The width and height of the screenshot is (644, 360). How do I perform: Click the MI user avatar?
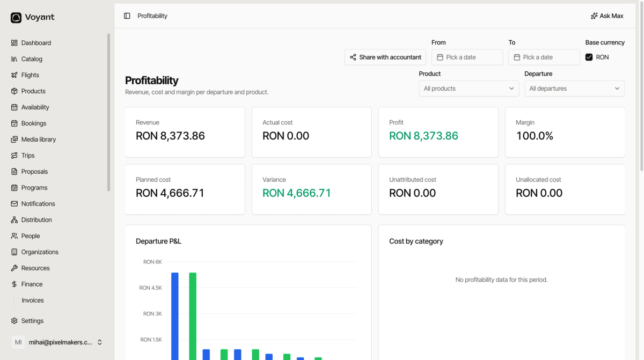tap(18, 342)
